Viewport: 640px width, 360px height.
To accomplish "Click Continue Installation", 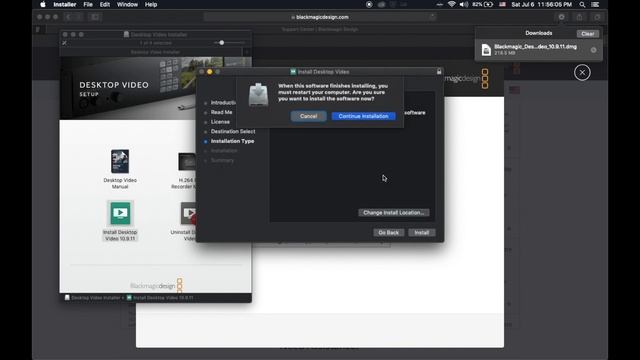I will pyautogui.click(x=363, y=116).
